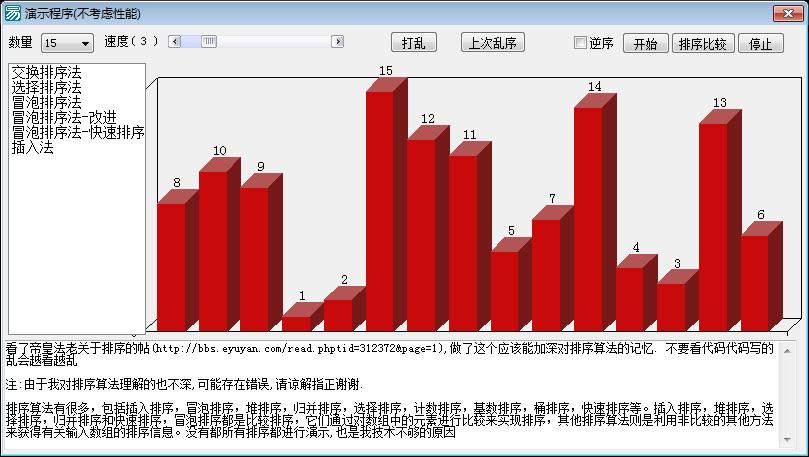This screenshot has height=457, width=809.
Task: Click the speed slider thumb
Action: pos(209,42)
